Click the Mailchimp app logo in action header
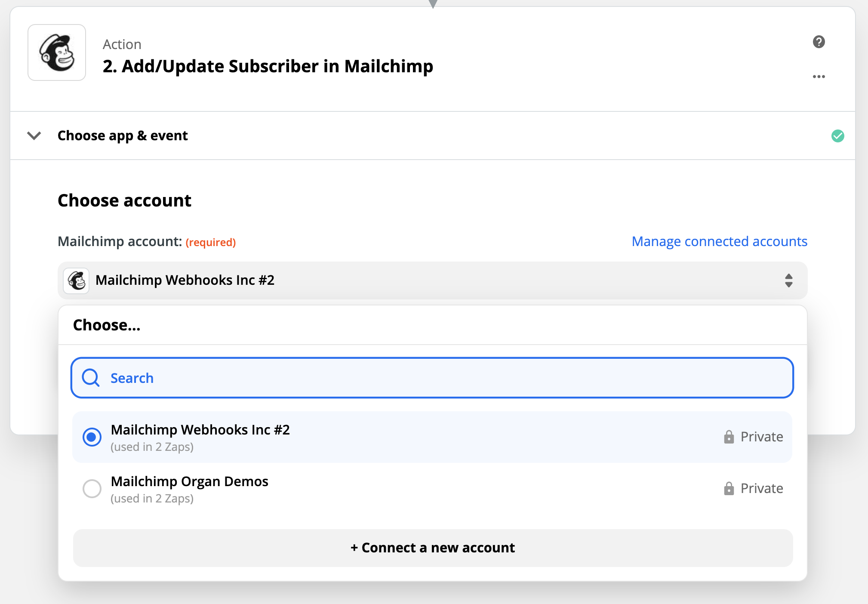This screenshot has width=868, height=604. click(x=57, y=52)
